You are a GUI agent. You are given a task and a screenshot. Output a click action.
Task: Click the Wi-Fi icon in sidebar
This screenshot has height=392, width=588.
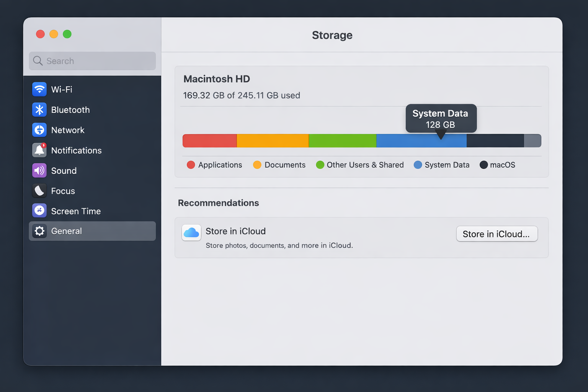39,89
